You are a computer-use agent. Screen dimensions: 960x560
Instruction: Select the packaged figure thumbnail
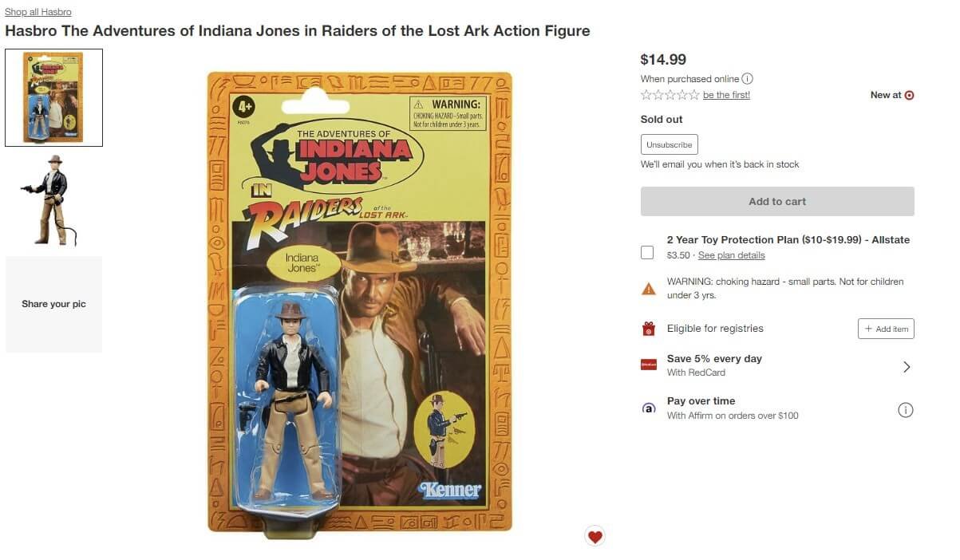[x=53, y=98]
